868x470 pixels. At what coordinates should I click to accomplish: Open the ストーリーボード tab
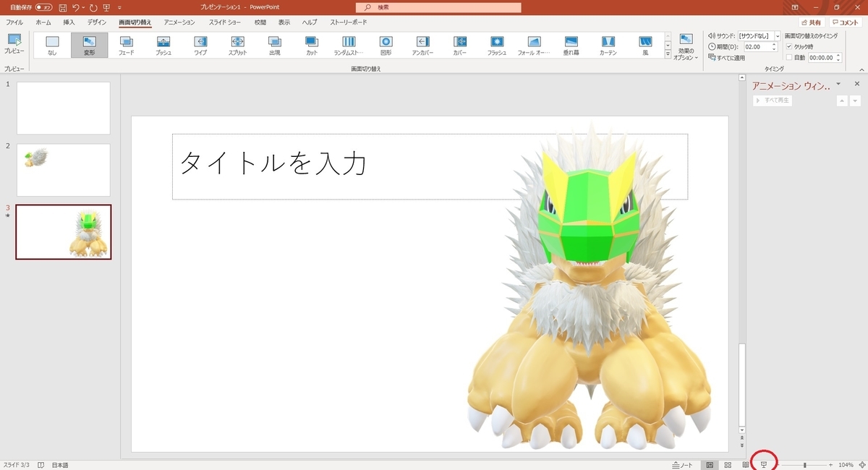coord(349,22)
